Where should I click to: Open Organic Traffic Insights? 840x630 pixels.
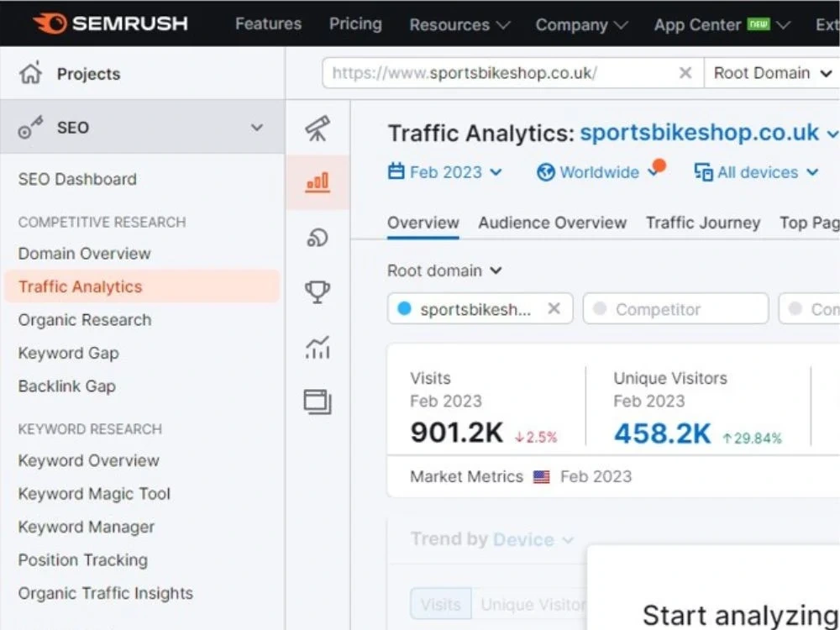click(106, 594)
